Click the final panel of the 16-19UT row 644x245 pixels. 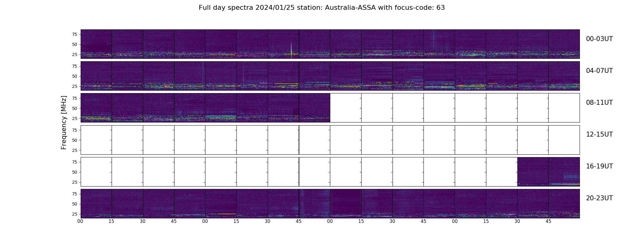(x=564, y=172)
